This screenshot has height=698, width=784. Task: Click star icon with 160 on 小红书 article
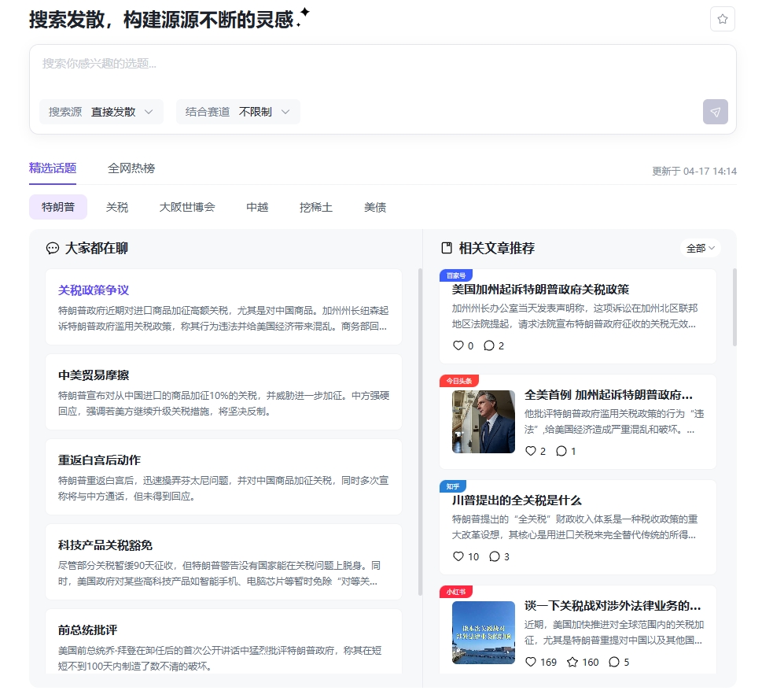(572, 662)
